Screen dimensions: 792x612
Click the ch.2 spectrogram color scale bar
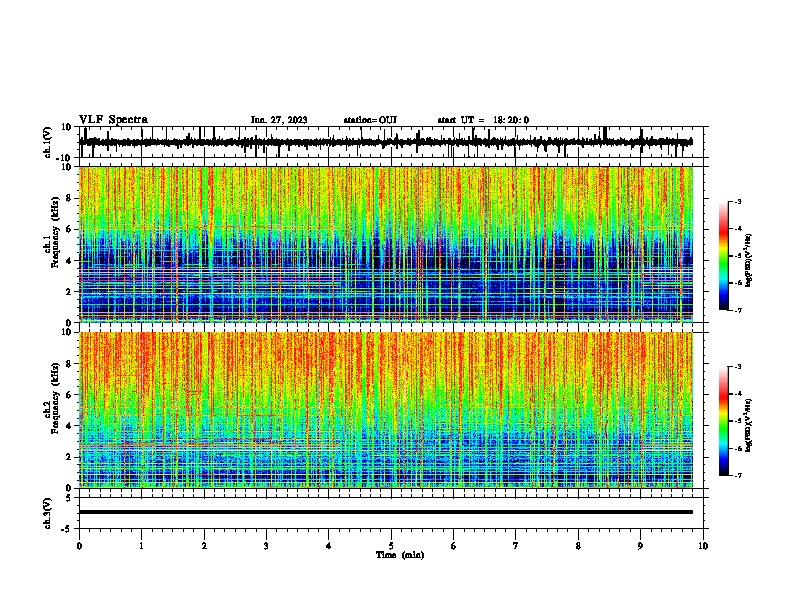click(x=724, y=421)
